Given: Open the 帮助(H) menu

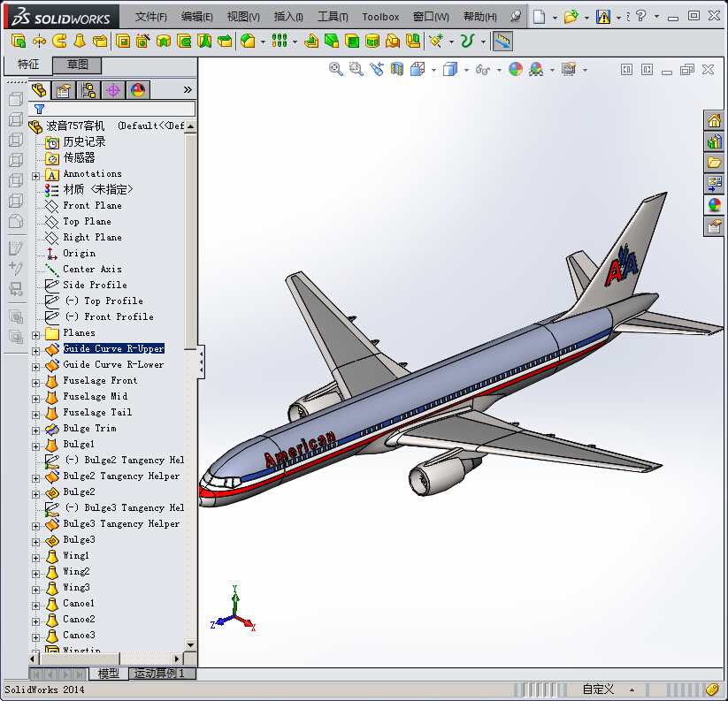Looking at the screenshot, I should 480,17.
